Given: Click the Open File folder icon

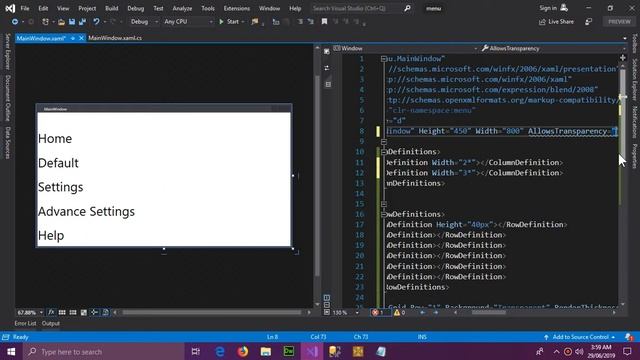Looking at the screenshot, I should (61, 22).
